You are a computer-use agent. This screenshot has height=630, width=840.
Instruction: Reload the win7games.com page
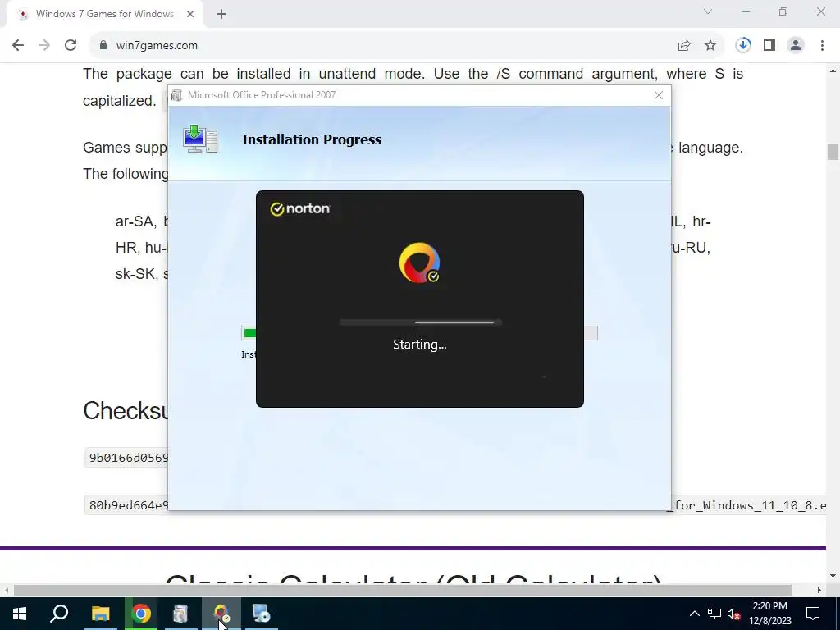click(x=71, y=46)
